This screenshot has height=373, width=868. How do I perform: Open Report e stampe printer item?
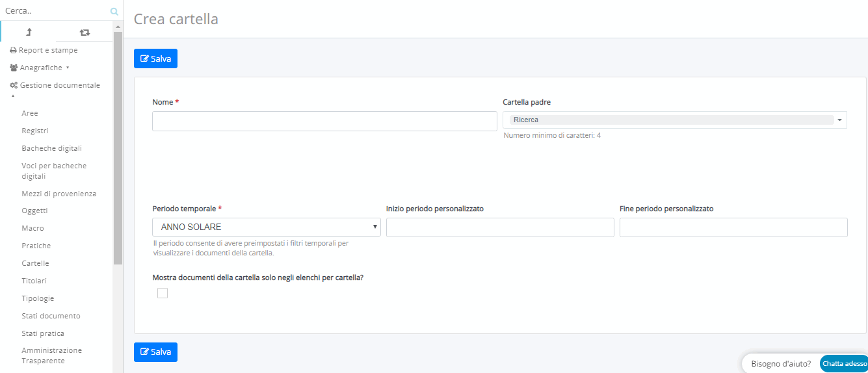pyautogui.click(x=44, y=50)
